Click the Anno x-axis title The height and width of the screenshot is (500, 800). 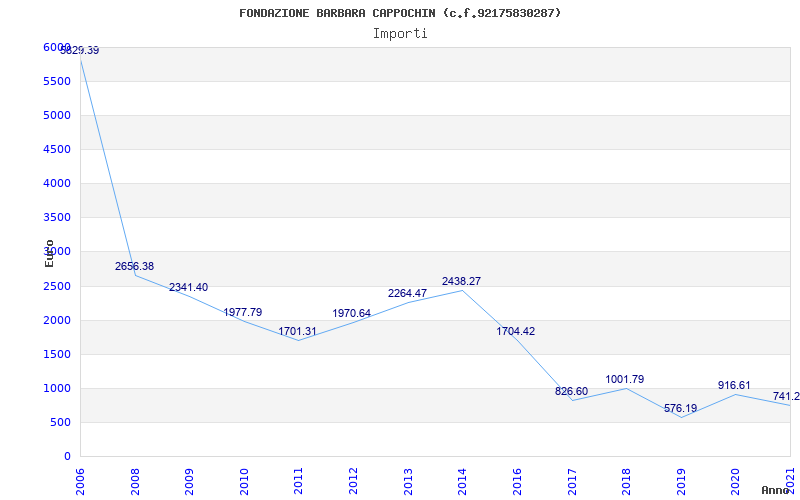click(x=777, y=490)
